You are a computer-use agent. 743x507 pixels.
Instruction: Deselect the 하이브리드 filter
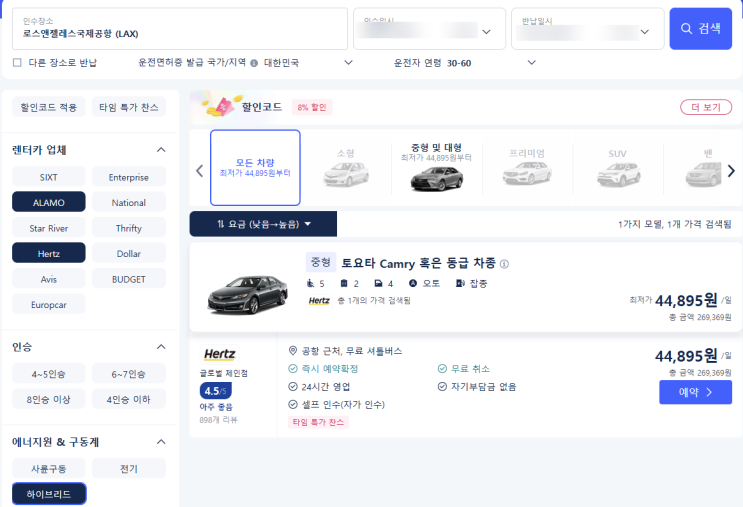[49, 494]
